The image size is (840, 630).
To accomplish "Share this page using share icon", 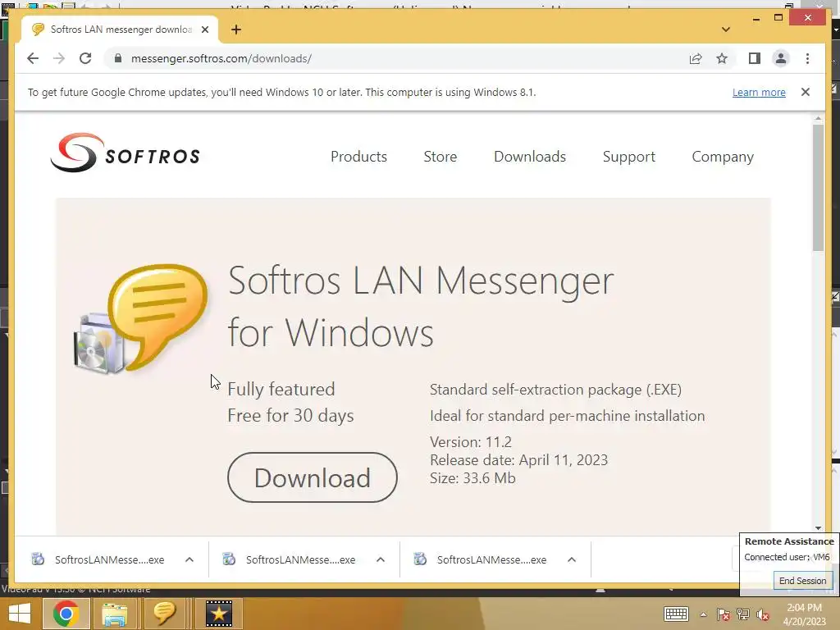I will [x=696, y=58].
